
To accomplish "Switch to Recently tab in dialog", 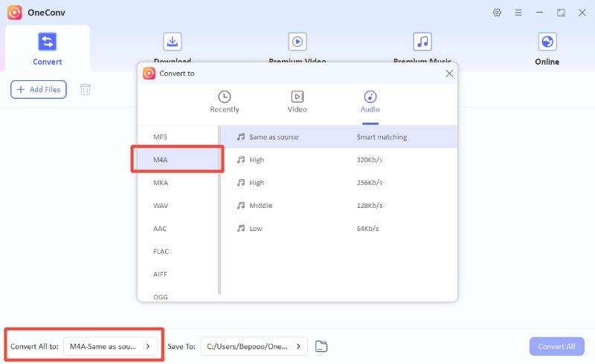I will pyautogui.click(x=225, y=102).
